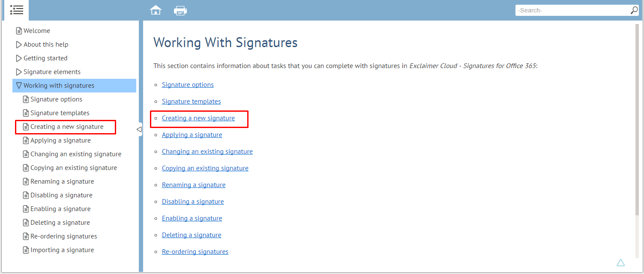Toggle the table of contents menu icon
644x274 pixels.
pyautogui.click(x=17, y=10)
